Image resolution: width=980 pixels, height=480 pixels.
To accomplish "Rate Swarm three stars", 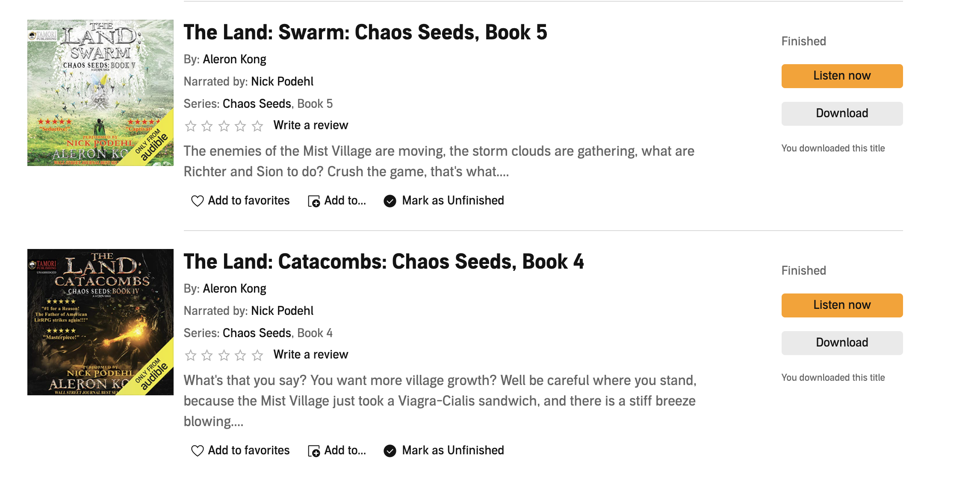I will [x=224, y=126].
